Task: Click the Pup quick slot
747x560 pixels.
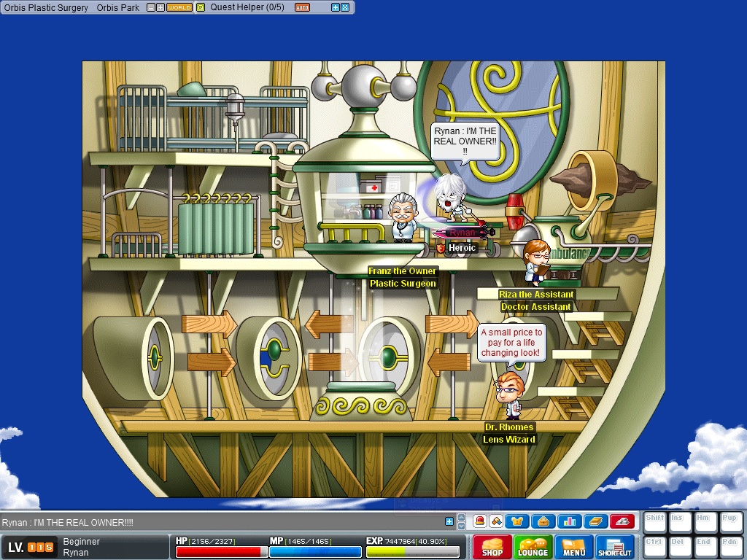Action: click(x=731, y=522)
